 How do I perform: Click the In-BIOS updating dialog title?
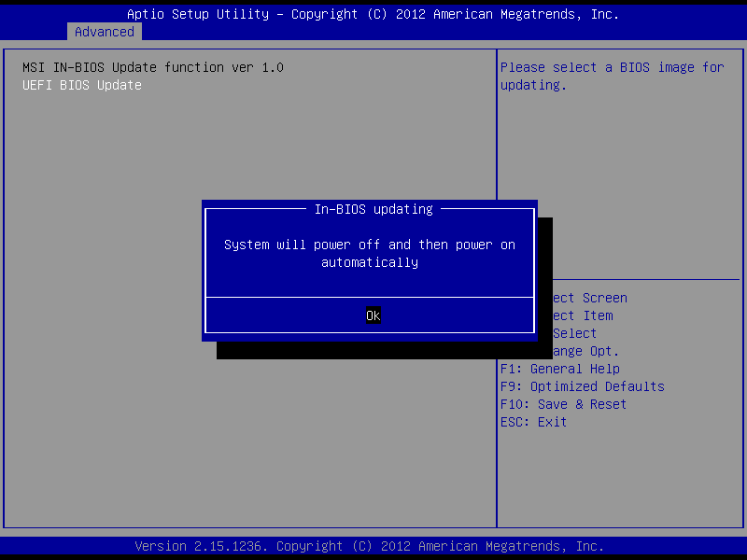click(x=373, y=209)
